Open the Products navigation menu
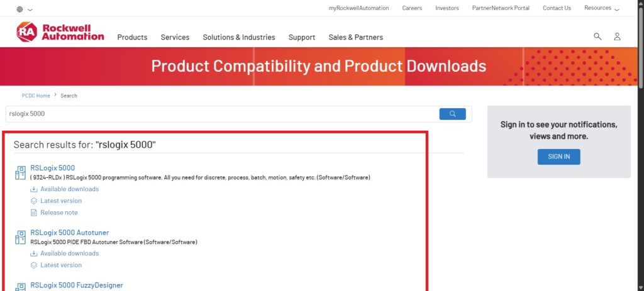Viewport: 644px width, 291px height. [132, 37]
